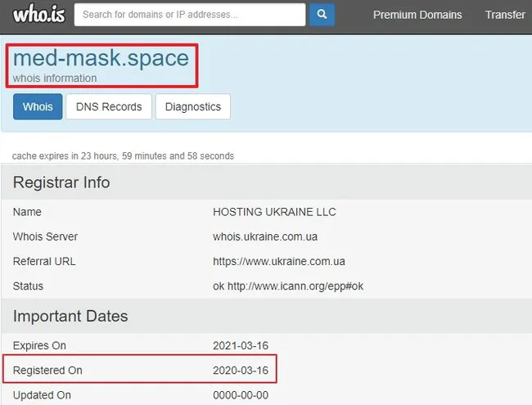Select the HOSTING UKRAINE LLC registrar name
Image resolution: width=532 pixels, height=405 pixels.
tap(274, 212)
